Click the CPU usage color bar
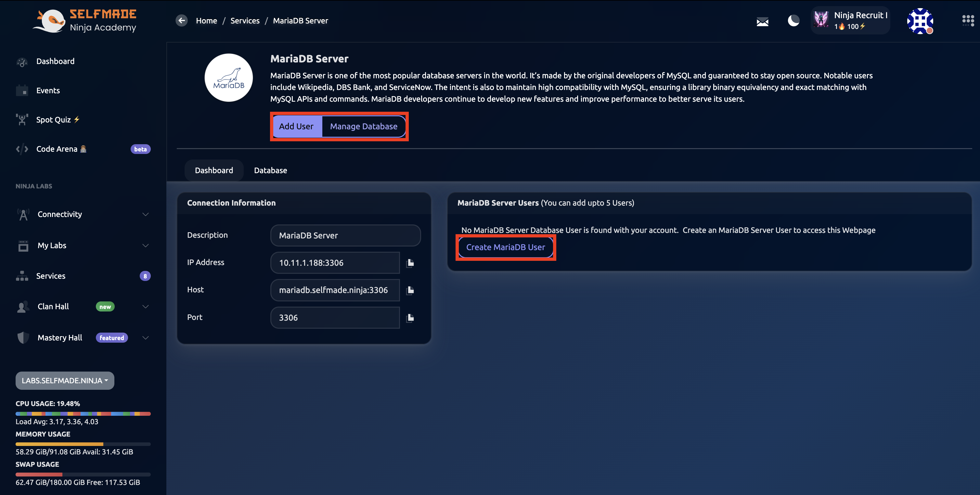The image size is (980, 495). pyautogui.click(x=83, y=414)
